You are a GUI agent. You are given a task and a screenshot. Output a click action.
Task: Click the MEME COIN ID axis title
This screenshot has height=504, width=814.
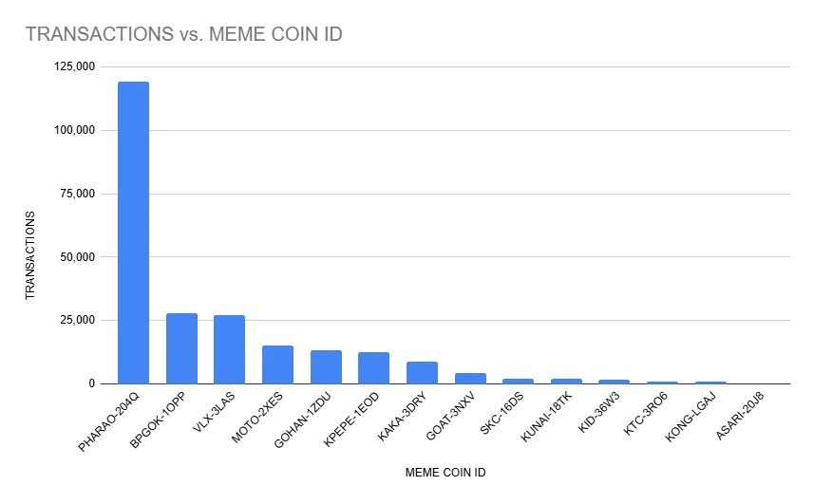pyautogui.click(x=445, y=473)
